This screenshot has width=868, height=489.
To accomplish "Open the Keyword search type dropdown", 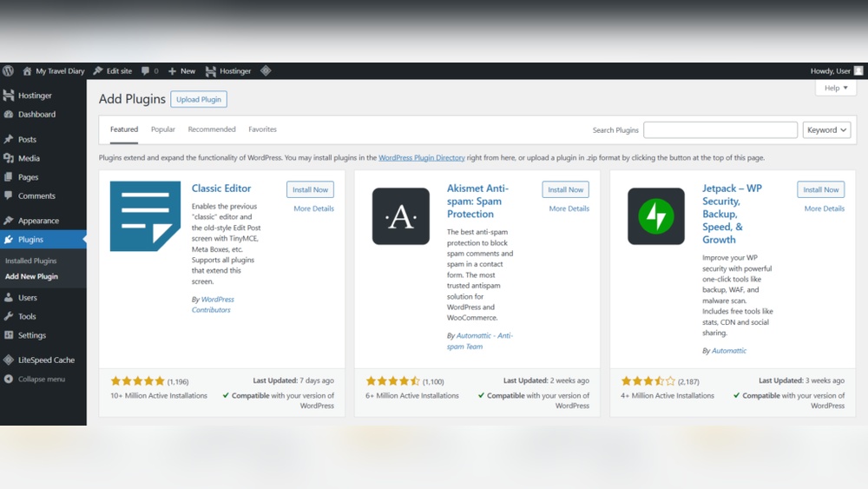I will 826,129.
